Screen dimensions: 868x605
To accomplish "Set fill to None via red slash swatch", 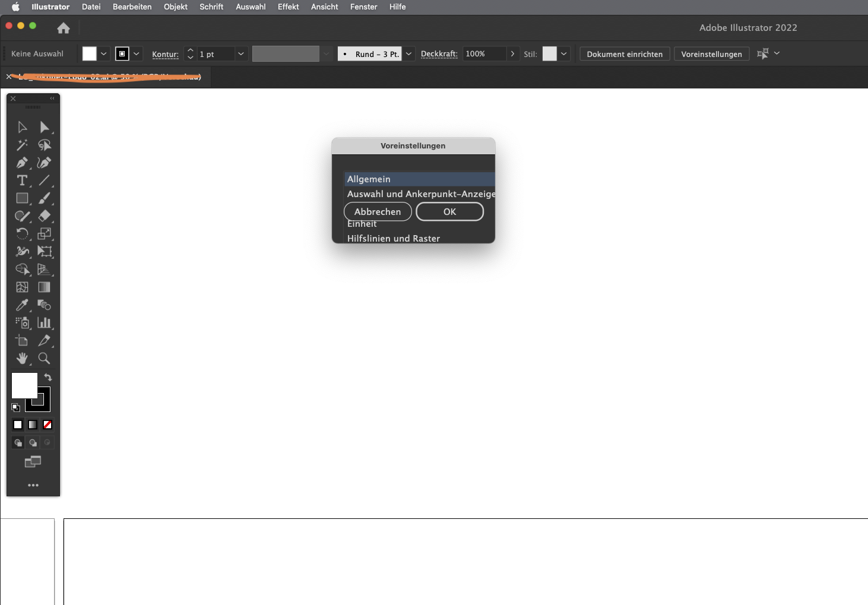I will pyautogui.click(x=47, y=425).
